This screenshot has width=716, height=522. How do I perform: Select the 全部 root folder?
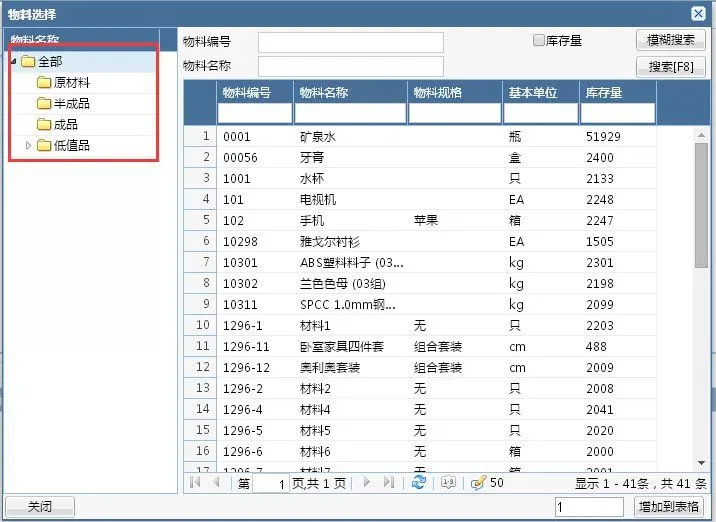[x=50, y=61]
